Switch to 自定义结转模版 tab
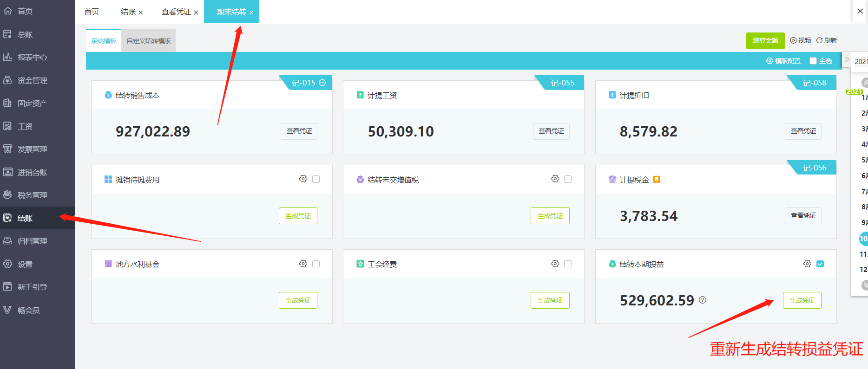This screenshot has height=369, width=868. (x=149, y=41)
